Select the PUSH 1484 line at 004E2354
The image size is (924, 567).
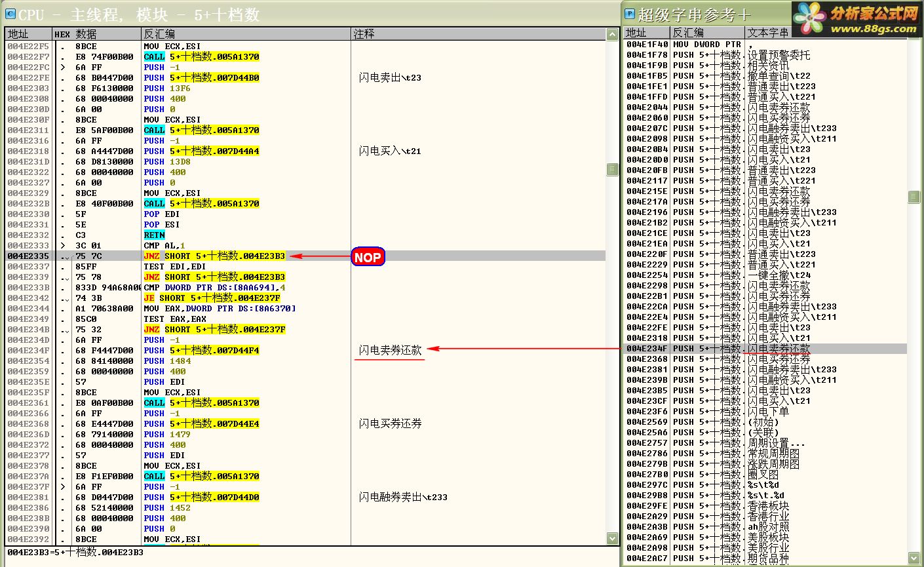pyautogui.click(x=305, y=361)
